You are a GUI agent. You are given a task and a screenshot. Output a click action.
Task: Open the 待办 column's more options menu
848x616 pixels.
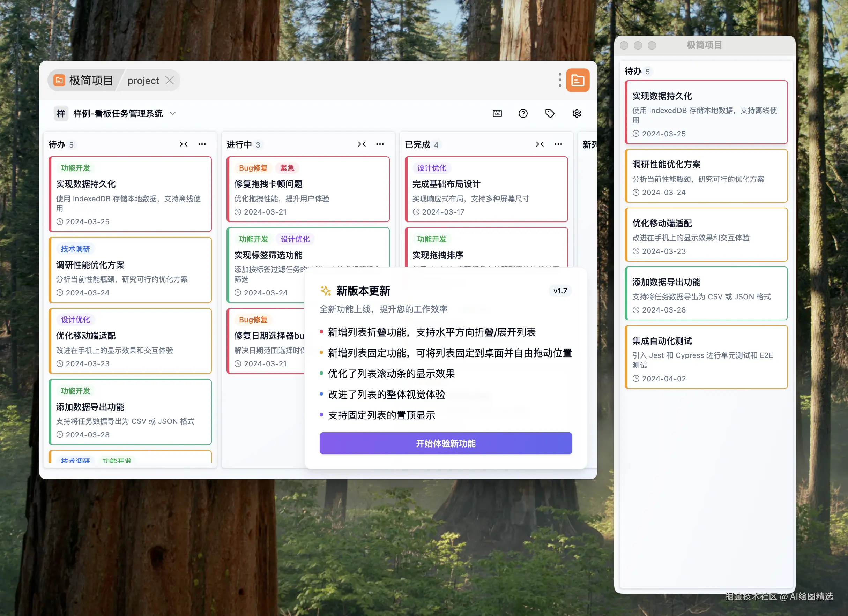coord(202,144)
